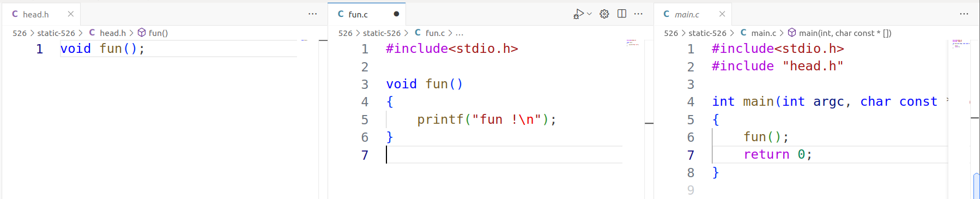Select the head.h editor tab
This screenshot has width=980, height=199.
(x=41, y=14)
